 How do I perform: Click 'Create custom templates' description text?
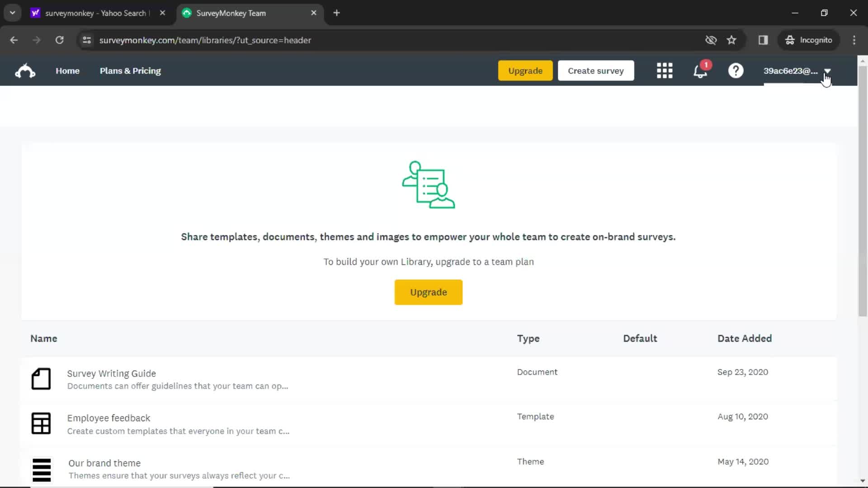178,431
